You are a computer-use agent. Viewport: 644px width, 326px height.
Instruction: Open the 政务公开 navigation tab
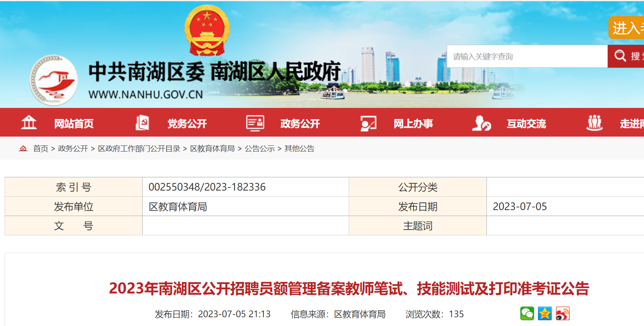[x=300, y=124]
